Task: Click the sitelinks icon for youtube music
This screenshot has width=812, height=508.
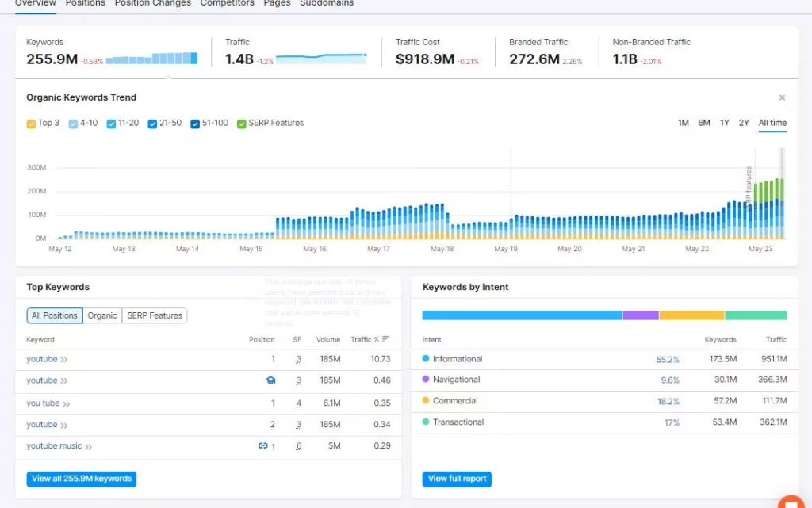Action: 263,445
